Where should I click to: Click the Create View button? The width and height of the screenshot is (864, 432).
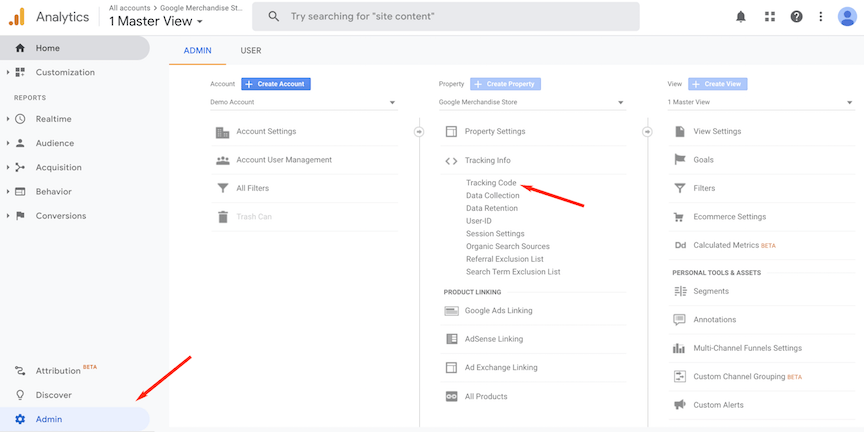[718, 84]
